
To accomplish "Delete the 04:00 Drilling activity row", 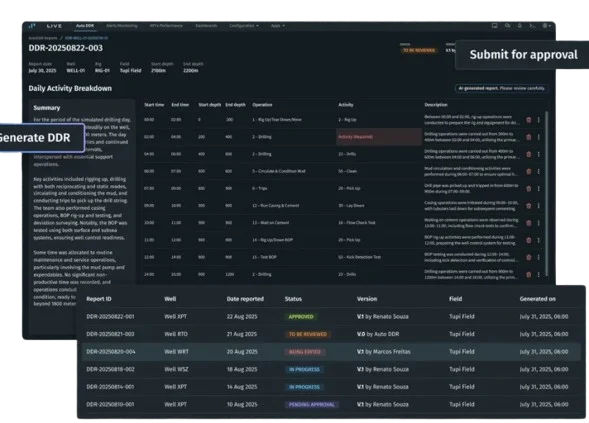I will point(529,154).
